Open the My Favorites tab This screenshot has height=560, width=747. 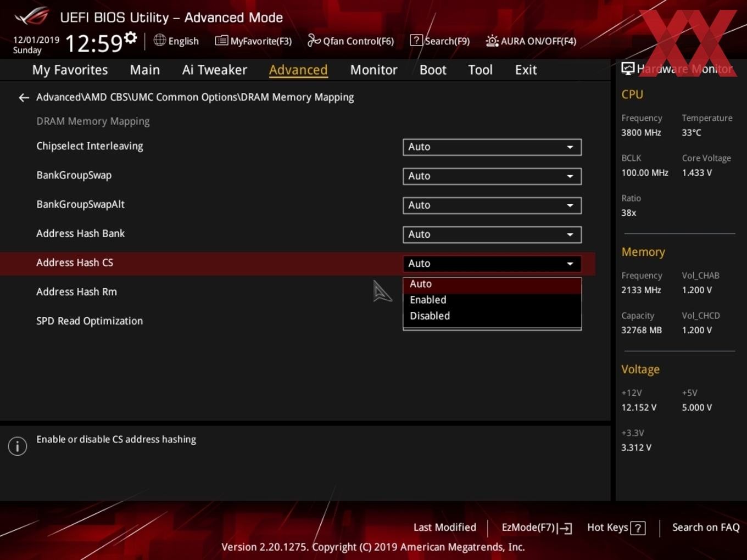point(70,70)
